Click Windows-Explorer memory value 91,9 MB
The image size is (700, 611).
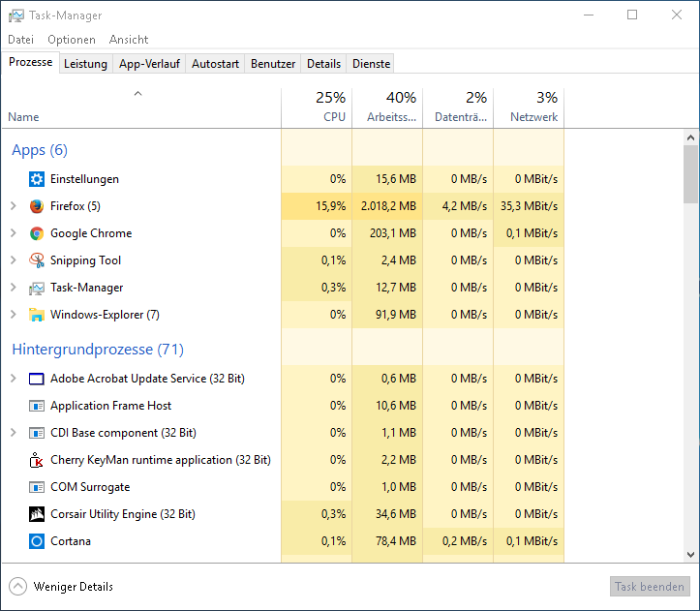(396, 315)
